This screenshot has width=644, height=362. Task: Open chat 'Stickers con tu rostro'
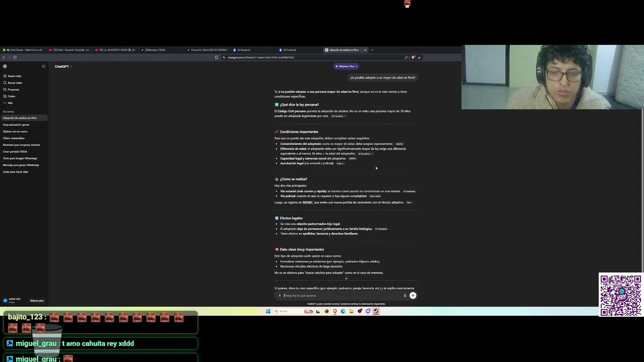(24, 131)
